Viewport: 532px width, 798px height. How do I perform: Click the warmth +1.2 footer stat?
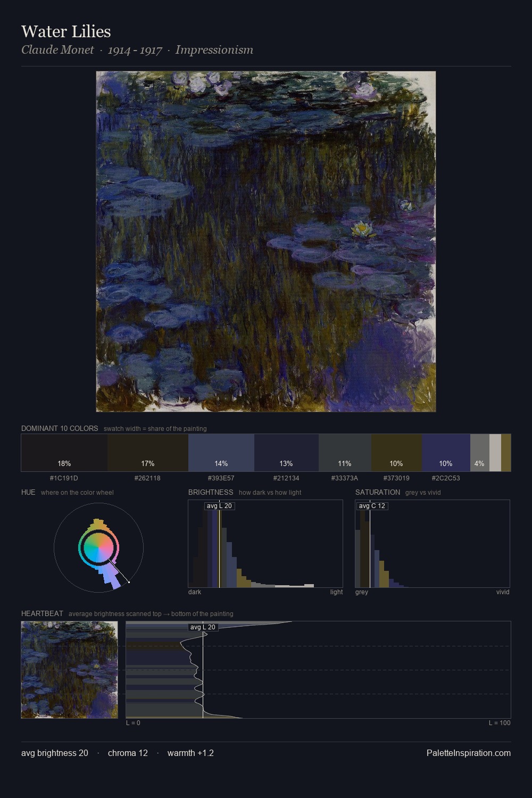point(190,753)
